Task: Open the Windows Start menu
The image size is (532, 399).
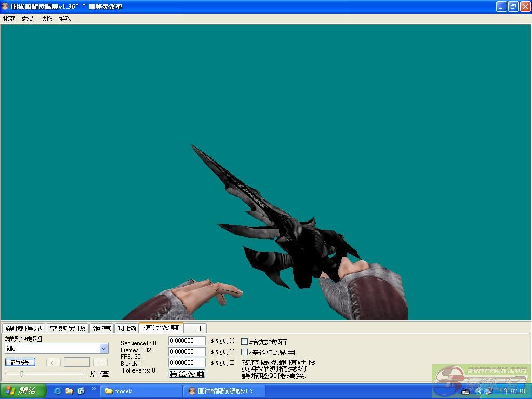Action: (x=23, y=391)
